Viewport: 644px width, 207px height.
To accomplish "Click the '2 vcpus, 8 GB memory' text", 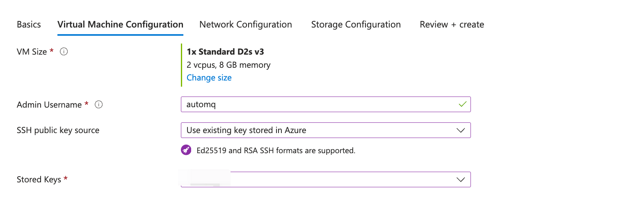I will (x=228, y=65).
